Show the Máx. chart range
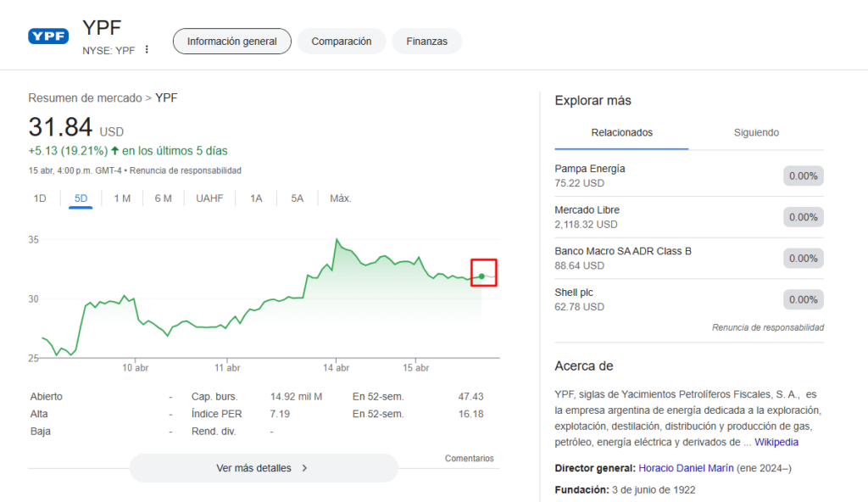Image resolution: width=868 pixels, height=502 pixels. 341,198
